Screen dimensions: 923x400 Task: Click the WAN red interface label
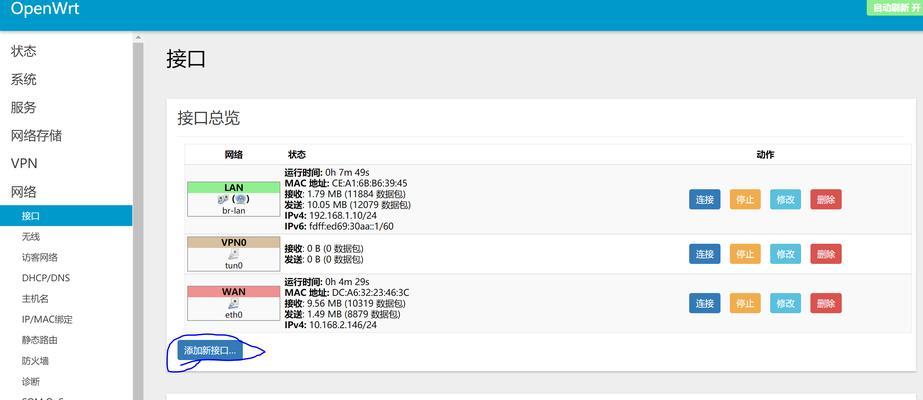(x=234, y=292)
